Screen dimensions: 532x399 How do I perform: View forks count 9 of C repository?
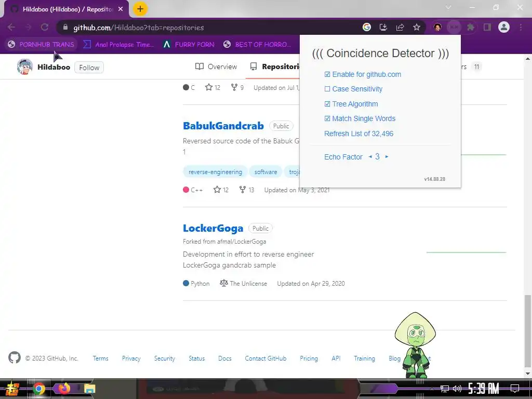tap(237, 87)
